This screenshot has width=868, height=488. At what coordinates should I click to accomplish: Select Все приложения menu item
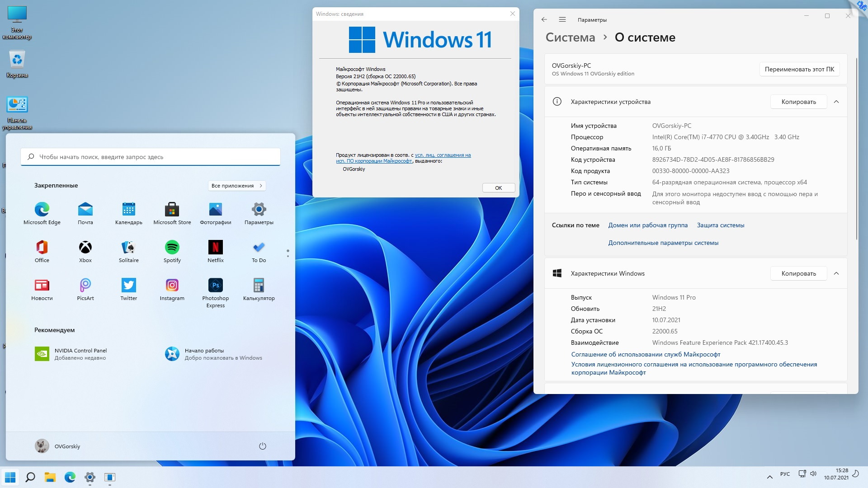point(237,185)
